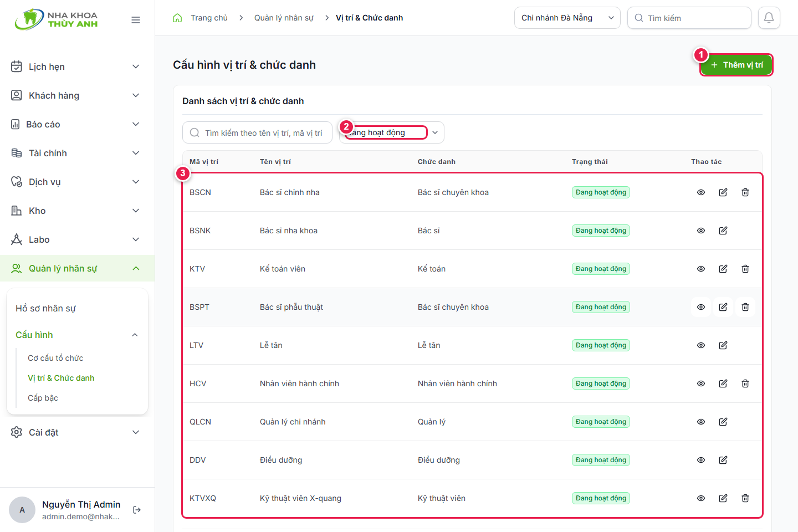Delete the KTVXQ position
The height and width of the screenshot is (532, 798).
pyautogui.click(x=745, y=498)
